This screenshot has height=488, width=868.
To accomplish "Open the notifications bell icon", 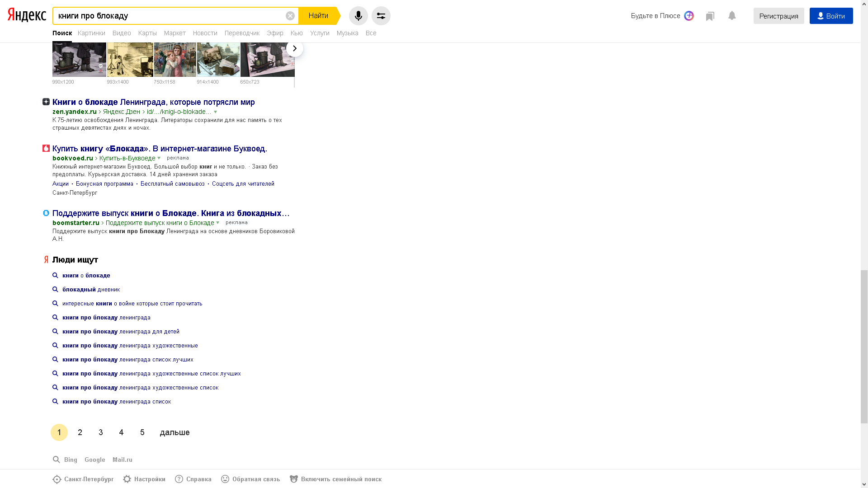I will pyautogui.click(x=732, y=16).
